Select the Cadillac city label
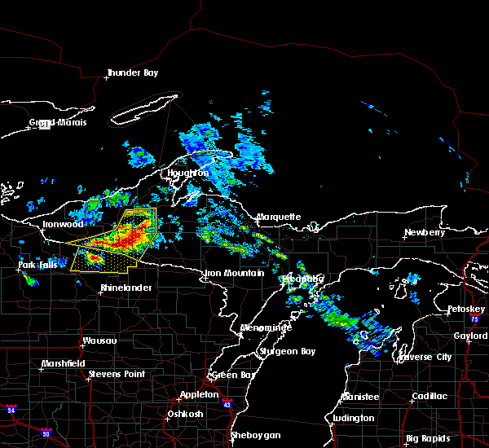The height and width of the screenshot is (448, 489). click(430, 396)
